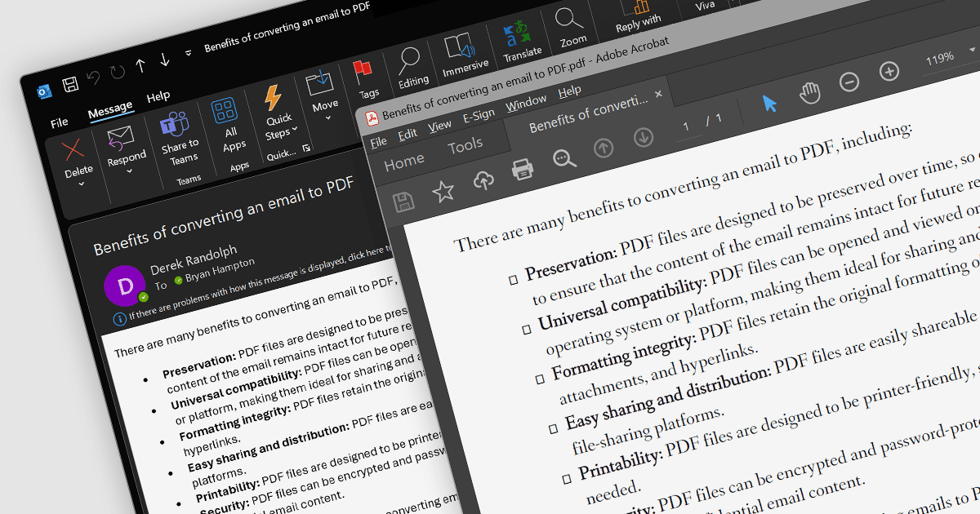Print the PDF with printer icon

pyautogui.click(x=523, y=170)
